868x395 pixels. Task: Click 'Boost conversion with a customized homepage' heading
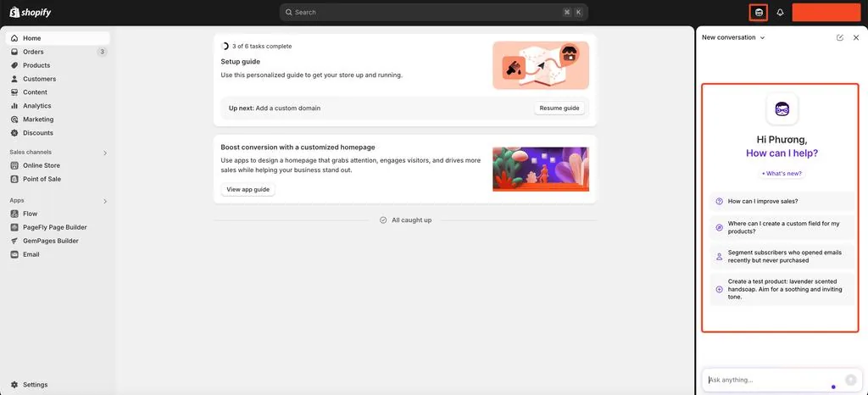(x=298, y=147)
